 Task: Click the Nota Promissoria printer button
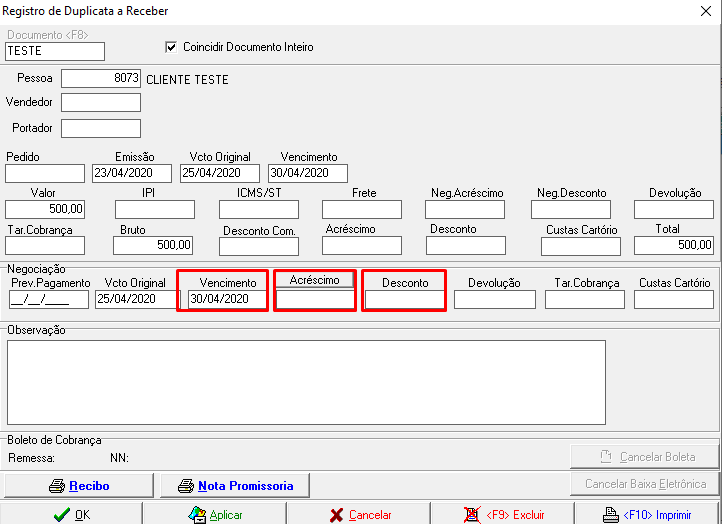click(x=234, y=486)
